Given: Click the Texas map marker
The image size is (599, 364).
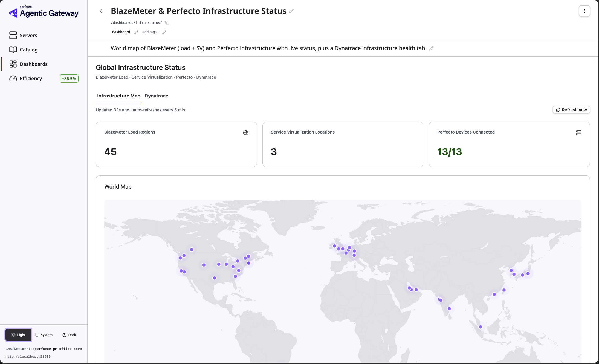Looking at the screenshot, I should click(215, 278).
